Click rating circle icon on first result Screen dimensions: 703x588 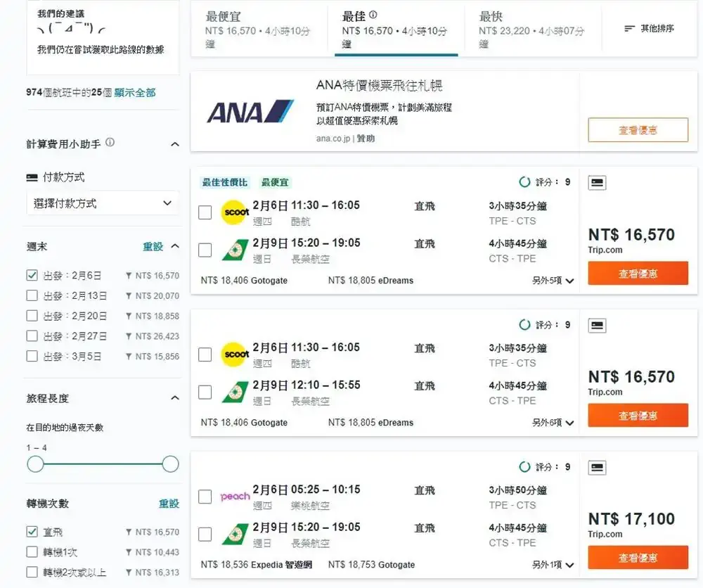pos(524,182)
